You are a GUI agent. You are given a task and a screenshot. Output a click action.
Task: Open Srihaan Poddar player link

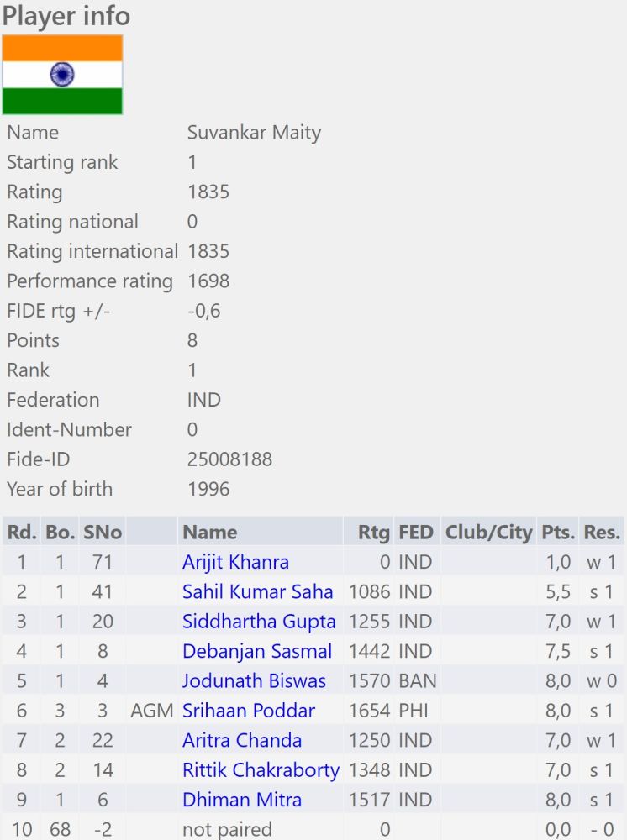click(249, 711)
